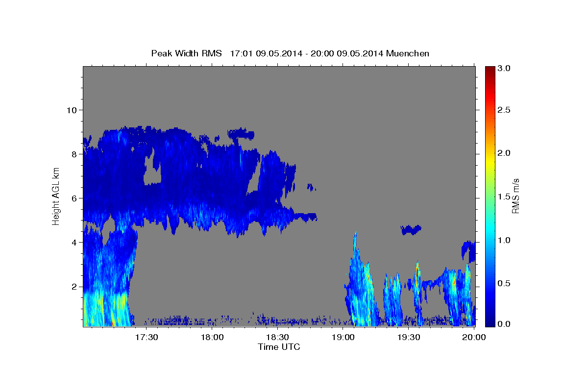This screenshot has width=588, height=392.
Task: Click the small isolated cloud near 19:30 at 4.6 km
Action: pyautogui.click(x=411, y=230)
